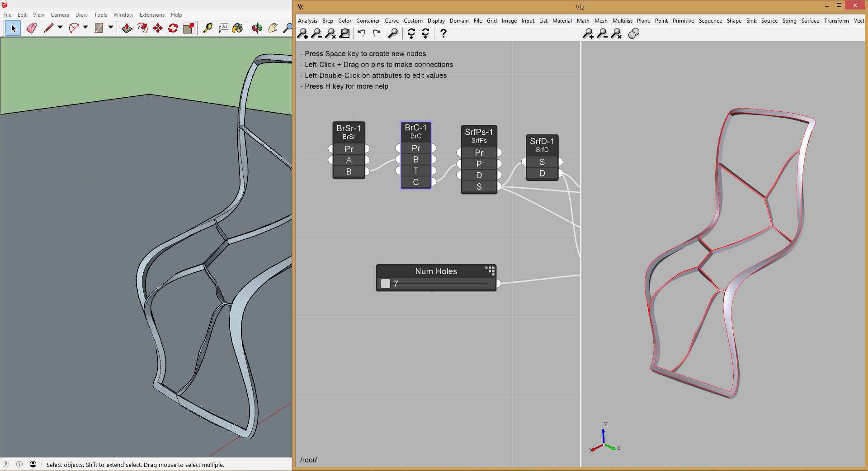Zoom in on the node graph
The width and height of the screenshot is (868, 471).
point(302,33)
